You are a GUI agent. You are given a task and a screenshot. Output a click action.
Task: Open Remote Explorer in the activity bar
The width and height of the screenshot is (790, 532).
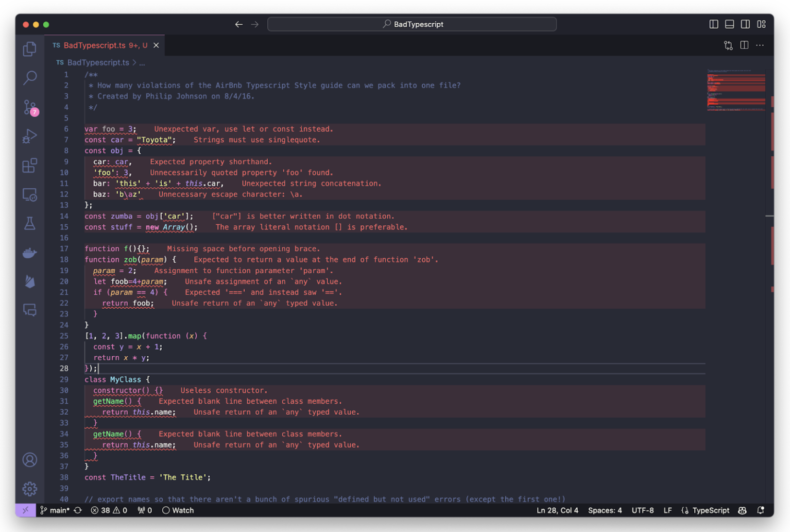tap(30, 195)
